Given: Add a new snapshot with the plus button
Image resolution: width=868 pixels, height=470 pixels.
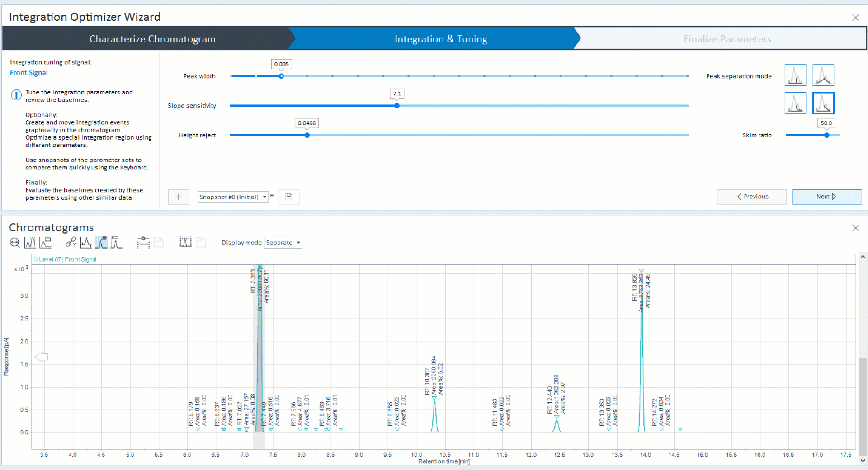Looking at the screenshot, I should point(179,197).
